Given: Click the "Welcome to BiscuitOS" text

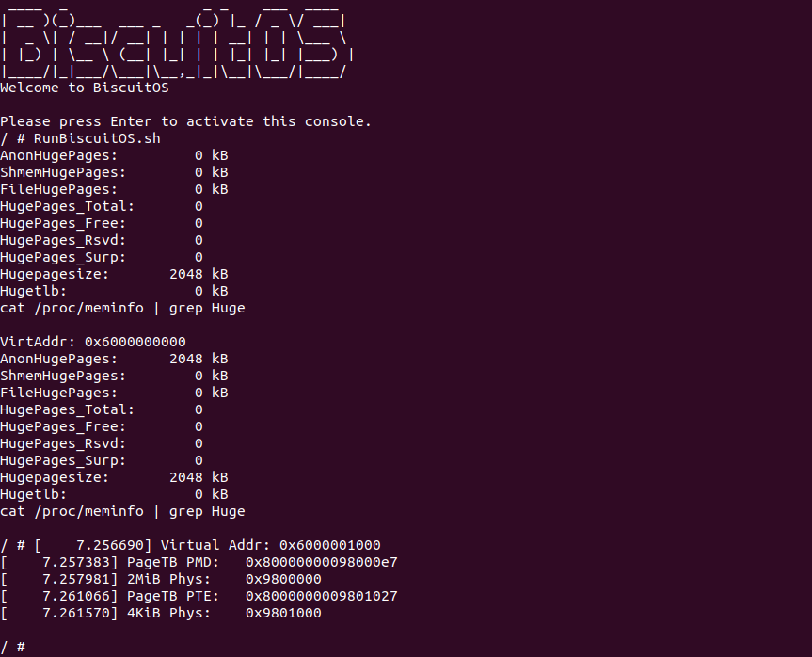Looking at the screenshot, I should click(x=84, y=88).
